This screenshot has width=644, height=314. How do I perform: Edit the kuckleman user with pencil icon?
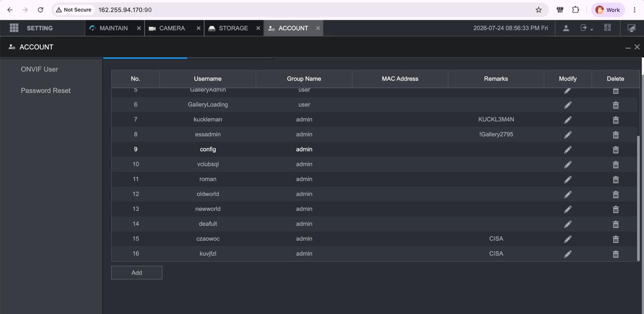tap(568, 120)
